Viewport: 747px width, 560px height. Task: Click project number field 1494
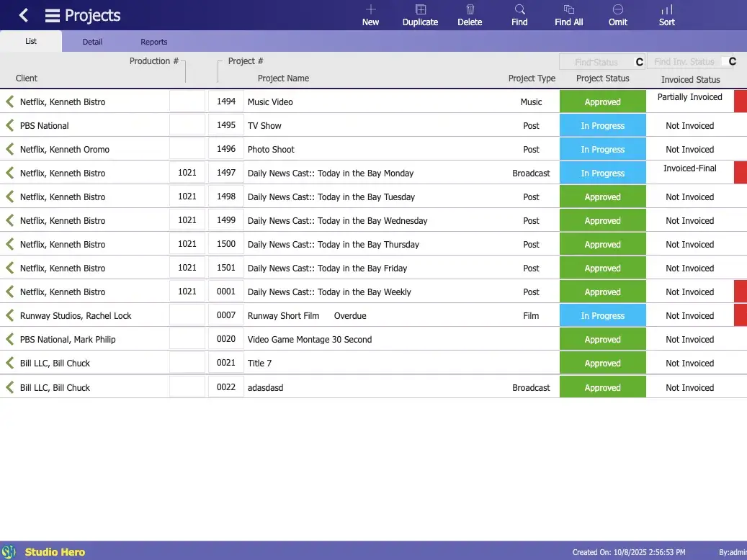(x=225, y=101)
